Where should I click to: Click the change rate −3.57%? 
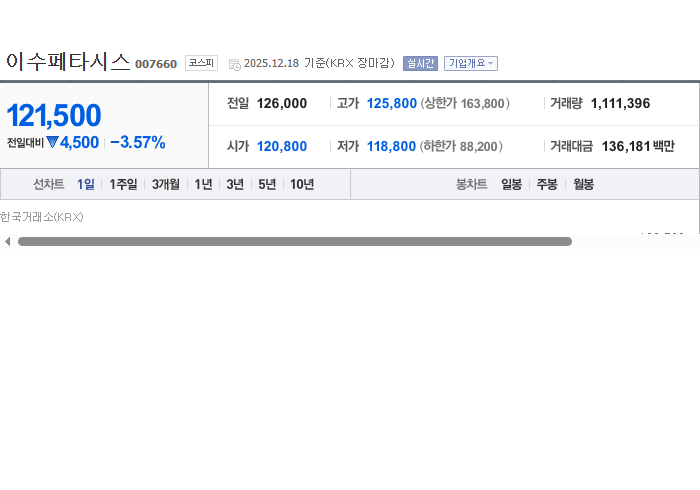click(138, 142)
